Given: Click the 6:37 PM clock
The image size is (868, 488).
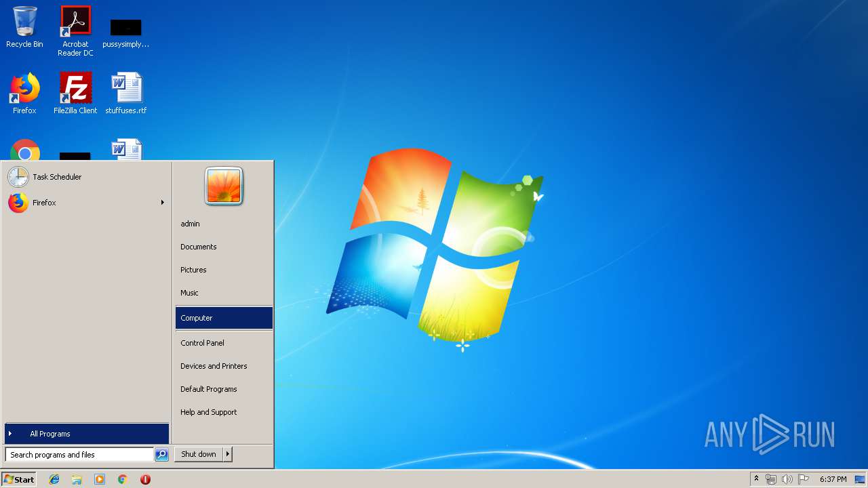Looking at the screenshot, I should [833, 479].
